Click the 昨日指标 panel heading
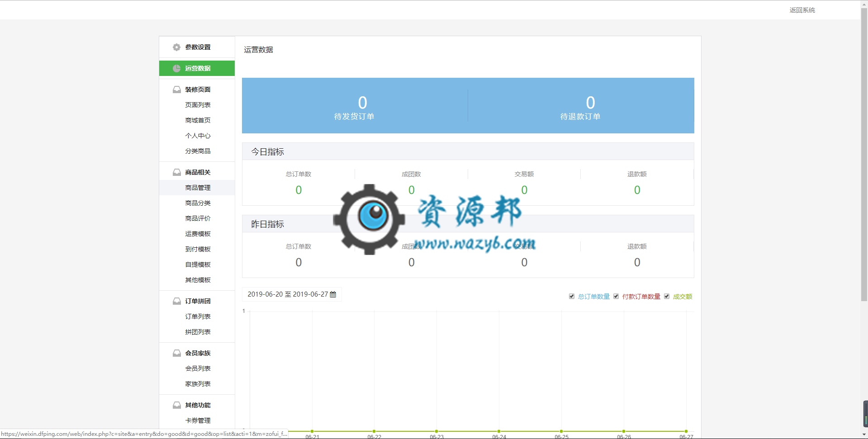The image size is (868, 439). coord(268,224)
